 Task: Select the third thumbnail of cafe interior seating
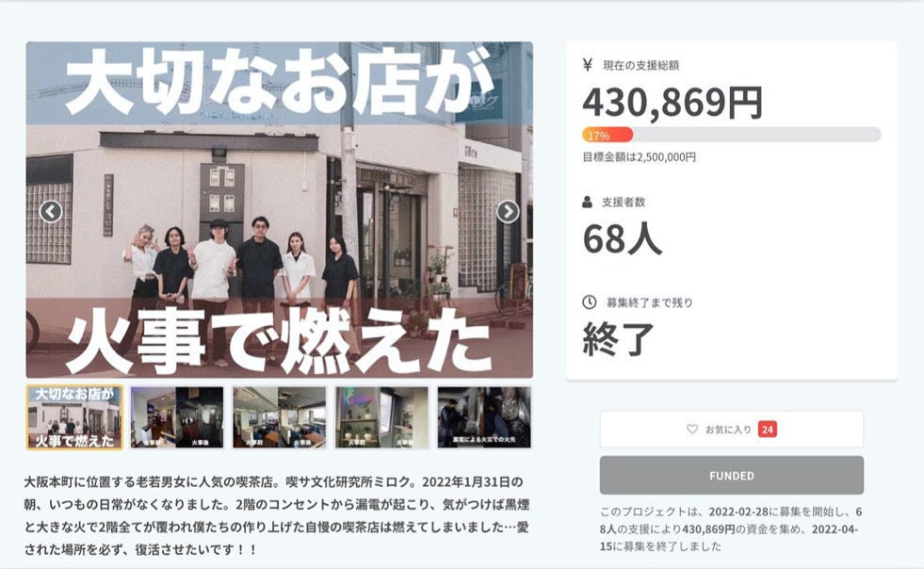point(280,417)
